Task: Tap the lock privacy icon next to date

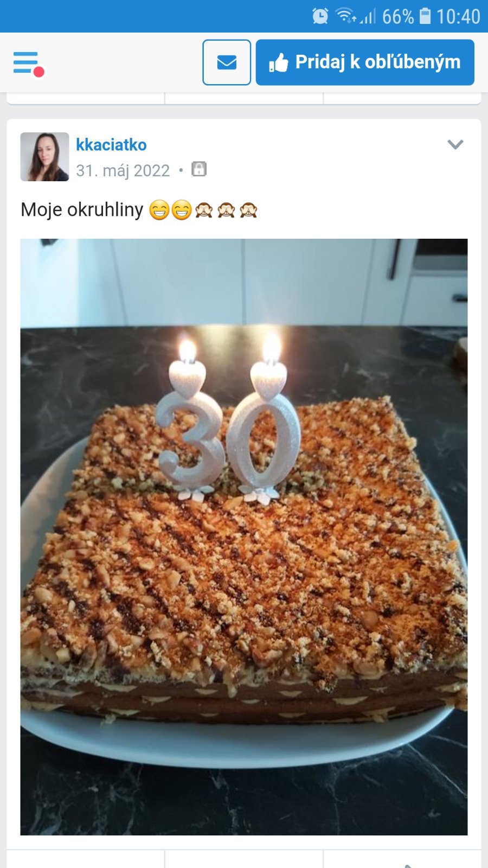Action: coord(199,169)
